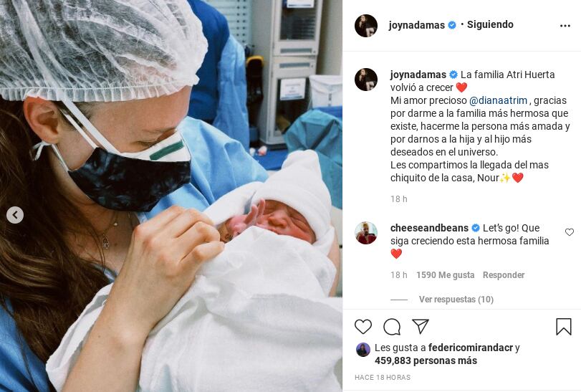Image resolution: width=581 pixels, height=392 pixels.
Task: Go to previous photo with left arrow
Action: pyautogui.click(x=15, y=215)
